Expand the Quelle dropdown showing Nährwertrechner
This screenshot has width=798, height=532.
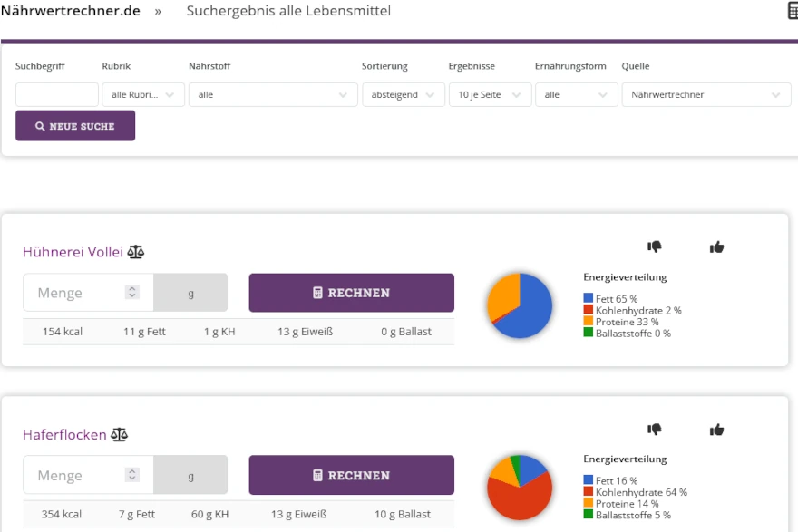coord(705,94)
